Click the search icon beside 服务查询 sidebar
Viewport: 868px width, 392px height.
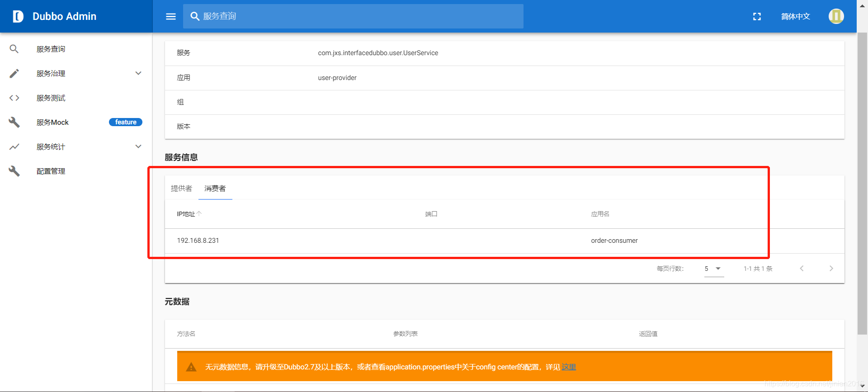(14, 49)
